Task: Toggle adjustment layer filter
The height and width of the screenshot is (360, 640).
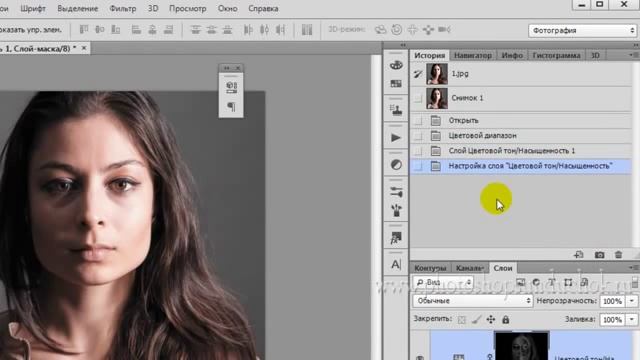Action: click(x=536, y=282)
